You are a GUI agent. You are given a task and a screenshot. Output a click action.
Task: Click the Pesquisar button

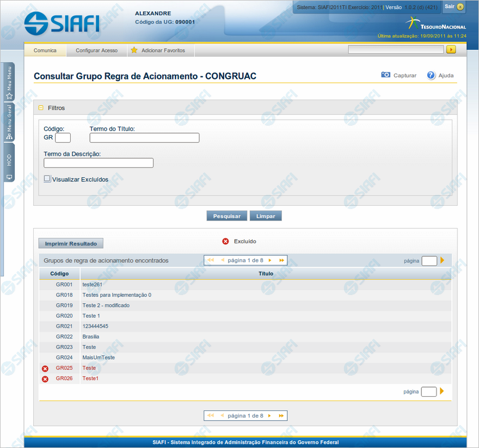point(227,216)
